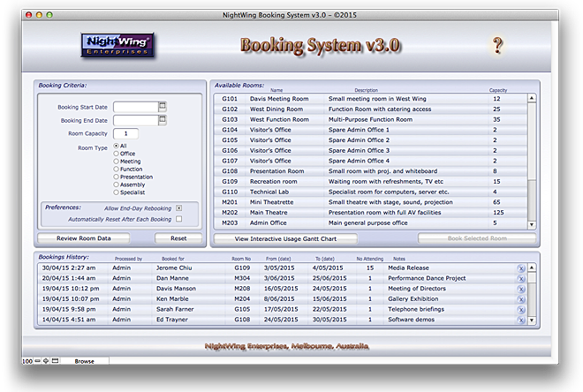Select the Presentation room type
583x392 pixels.
tap(116, 177)
